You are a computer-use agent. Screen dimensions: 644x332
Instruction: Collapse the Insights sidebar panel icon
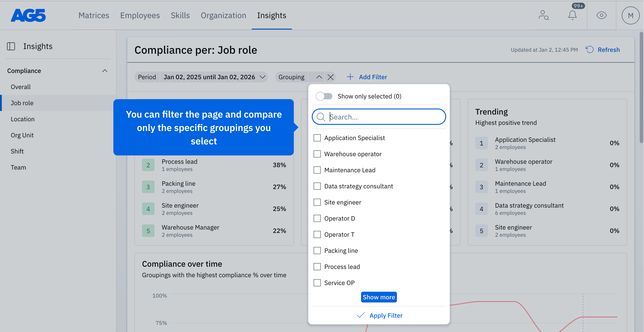pos(11,46)
